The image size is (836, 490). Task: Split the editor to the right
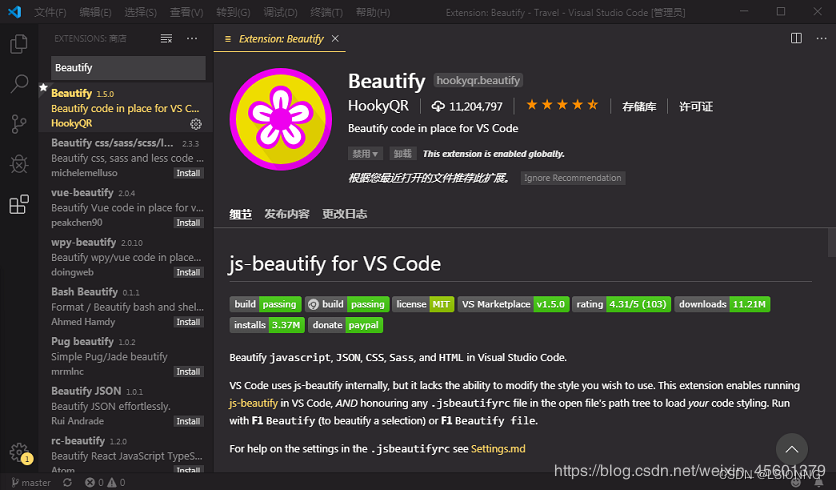796,38
